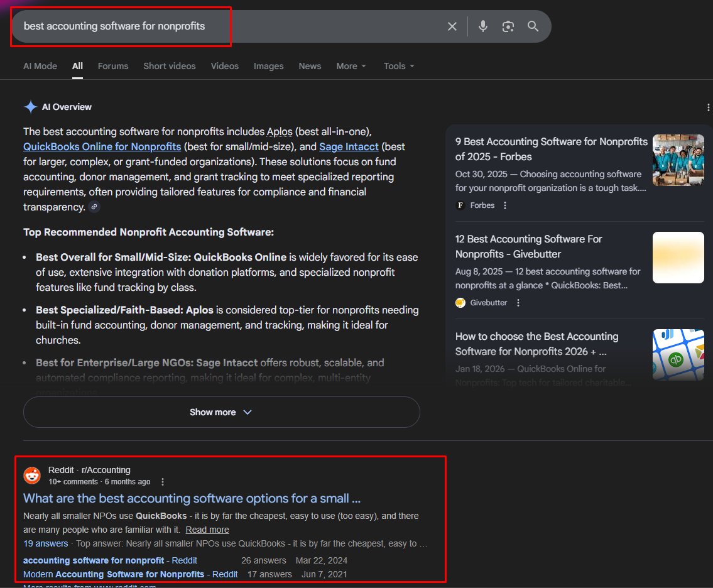Submit search using the magnifier icon
This screenshot has height=588, width=713.
[533, 26]
